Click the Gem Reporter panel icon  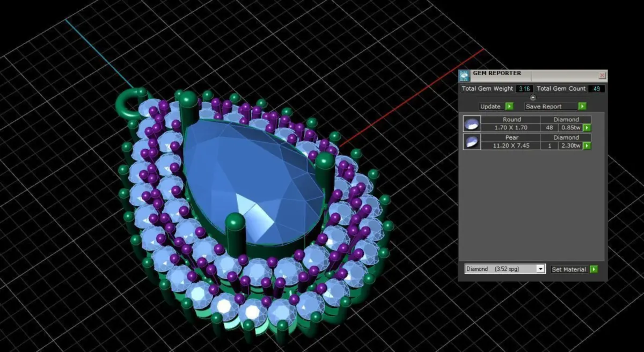pyautogui.click(x=464, y=76)
